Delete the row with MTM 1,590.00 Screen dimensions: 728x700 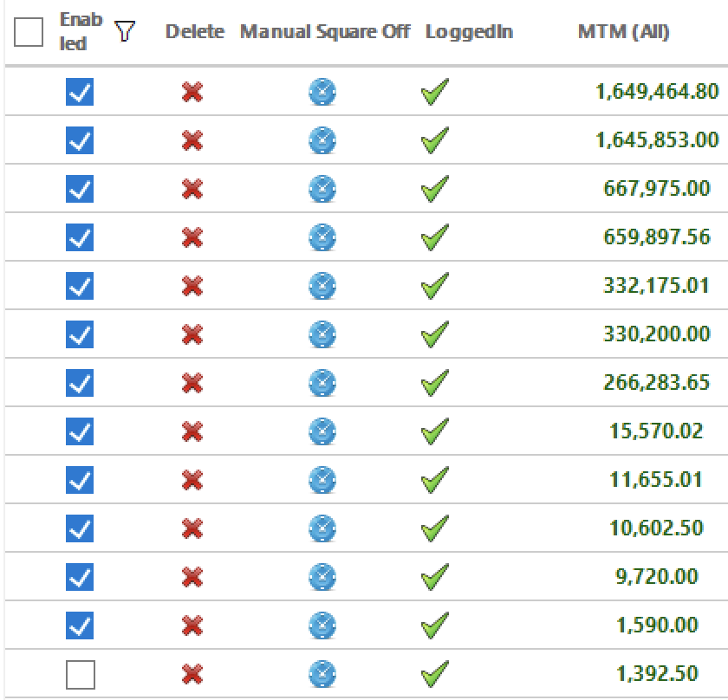[x=192, y=625]
